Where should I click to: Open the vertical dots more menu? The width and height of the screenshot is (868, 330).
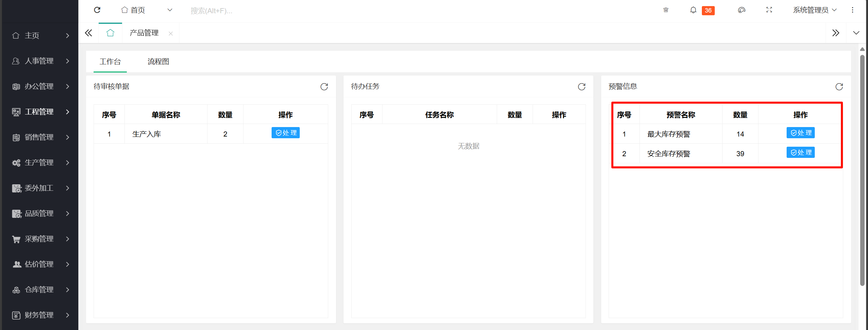coord(852,10)
